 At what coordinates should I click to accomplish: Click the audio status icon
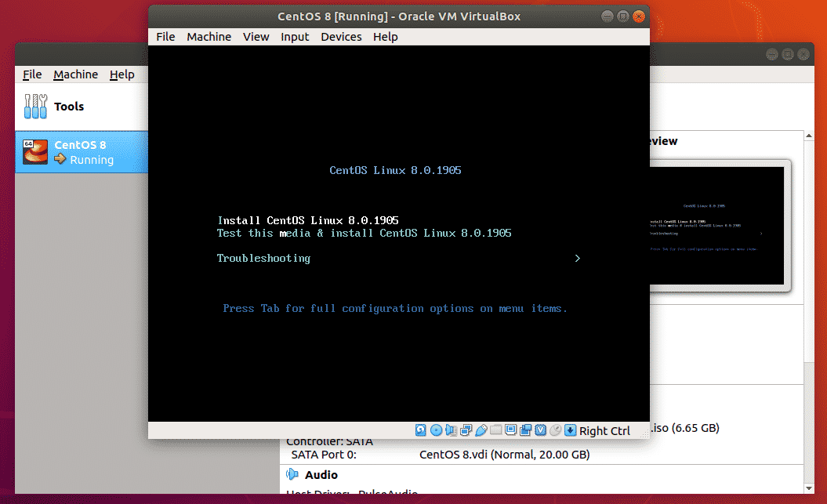pos(452,430)
